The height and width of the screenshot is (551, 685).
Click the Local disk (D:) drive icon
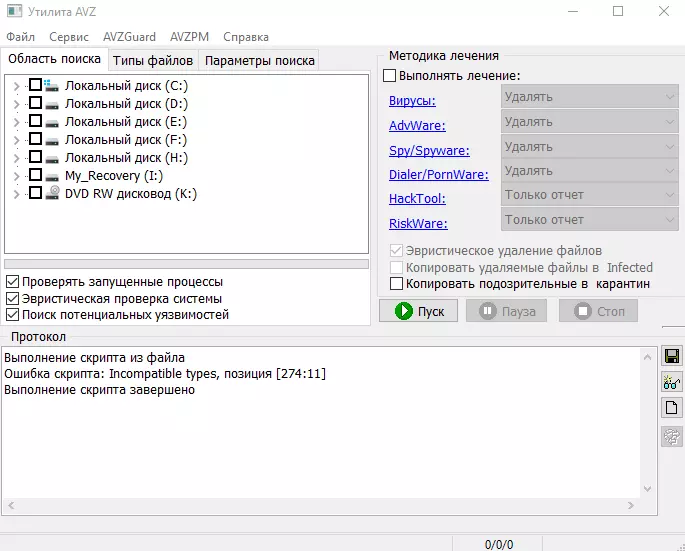(52, 104)
